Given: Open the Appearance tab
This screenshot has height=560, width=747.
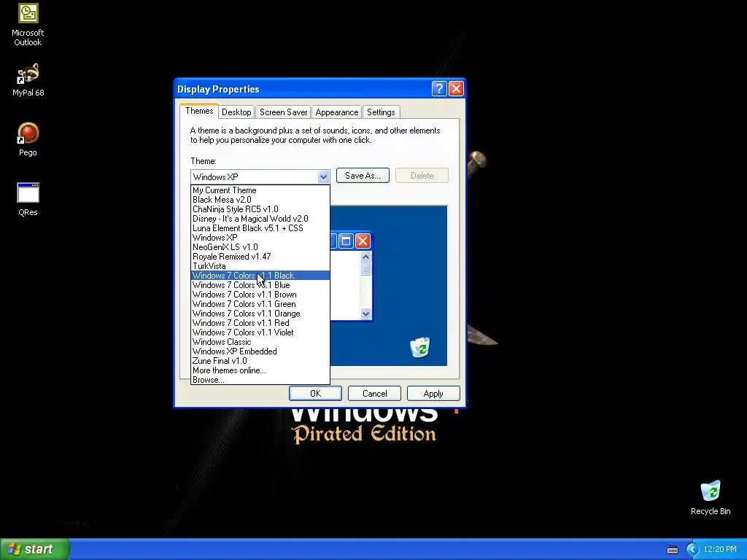Looking at the screenshot, I should pyautogui.click(x=336, y=112).
